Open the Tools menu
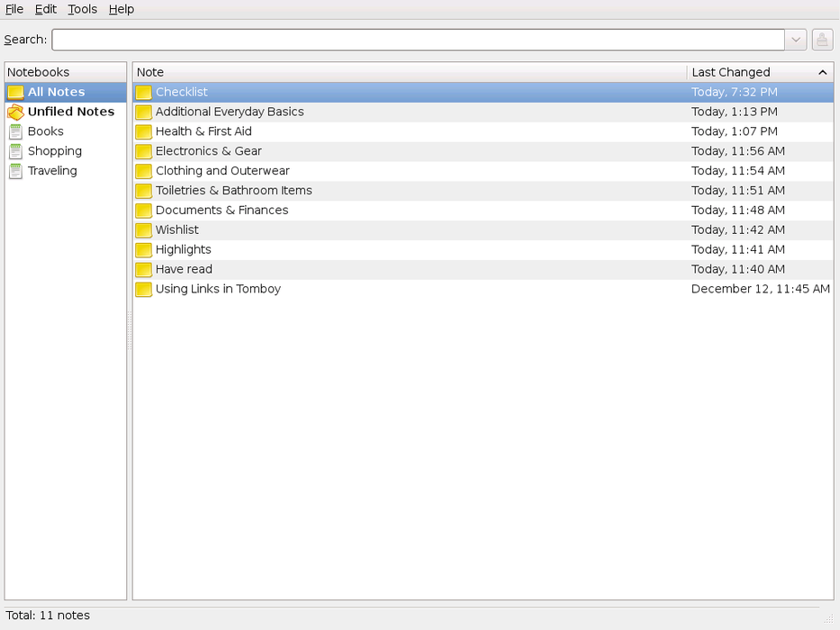The height and width of the screenshot is (630, 840). tap(82, 9)
